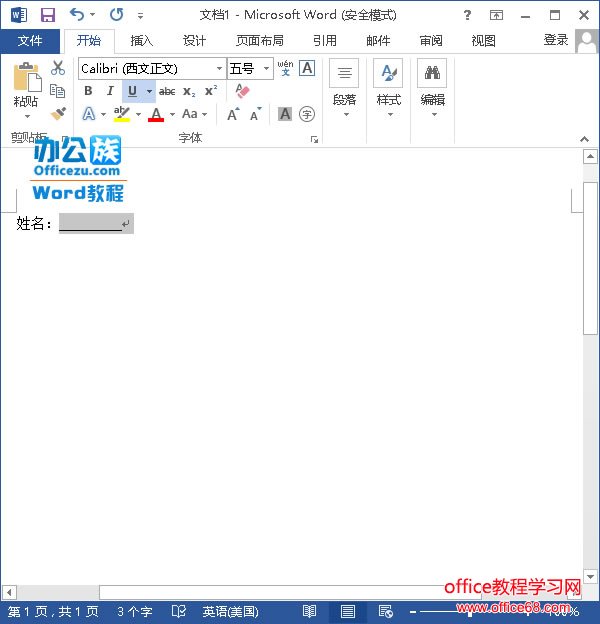Toggle Underline formatting
Image resolution: width=600 pixels, height=624 pixels.
tap(132, 91)
